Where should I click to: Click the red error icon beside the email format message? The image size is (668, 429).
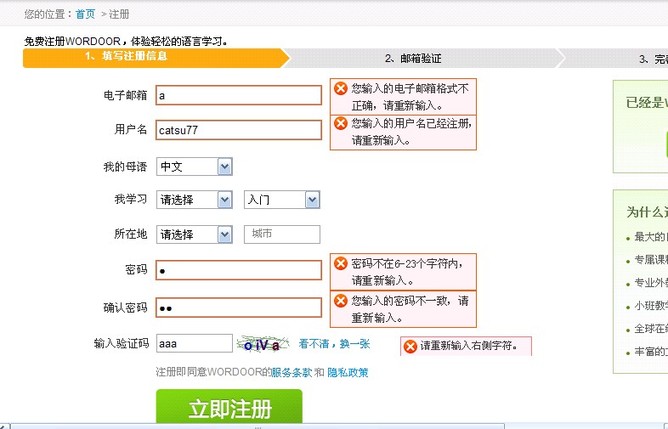point(340,89)
